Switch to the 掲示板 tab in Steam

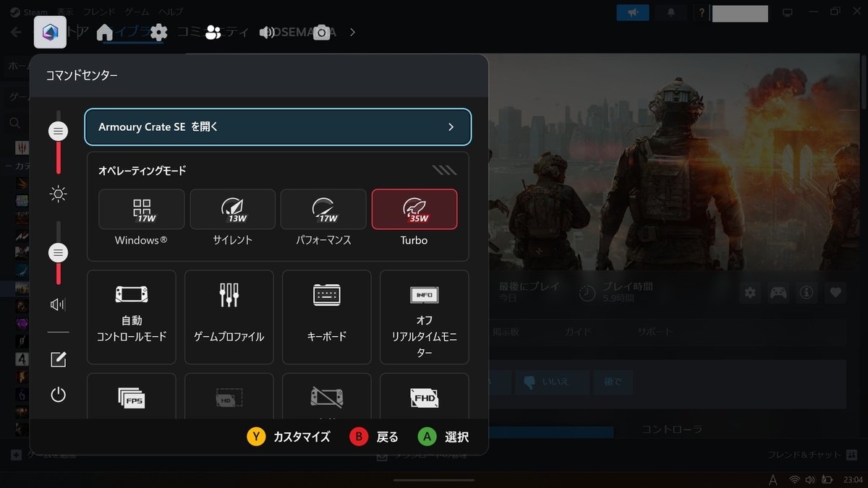tap(505, 332)
